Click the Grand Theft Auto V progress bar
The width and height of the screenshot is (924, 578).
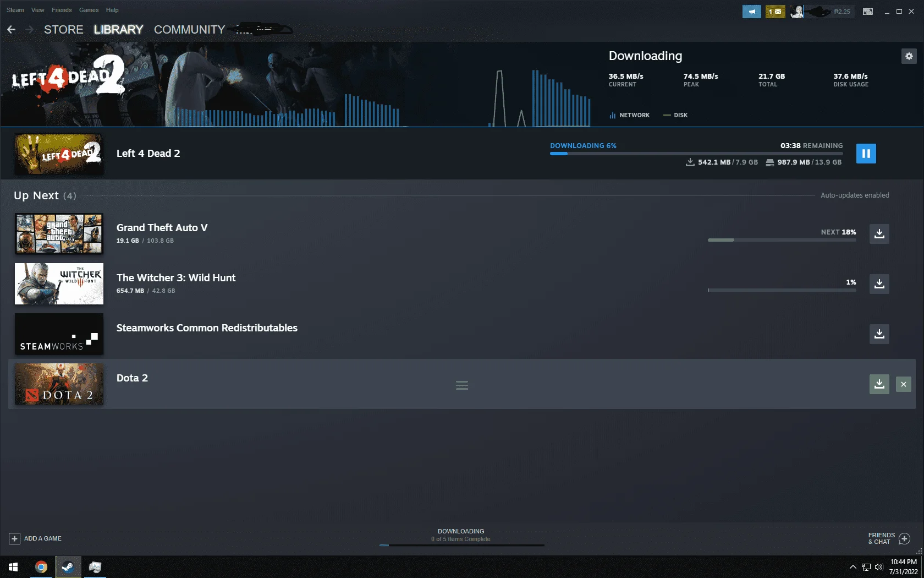point(782,240)
